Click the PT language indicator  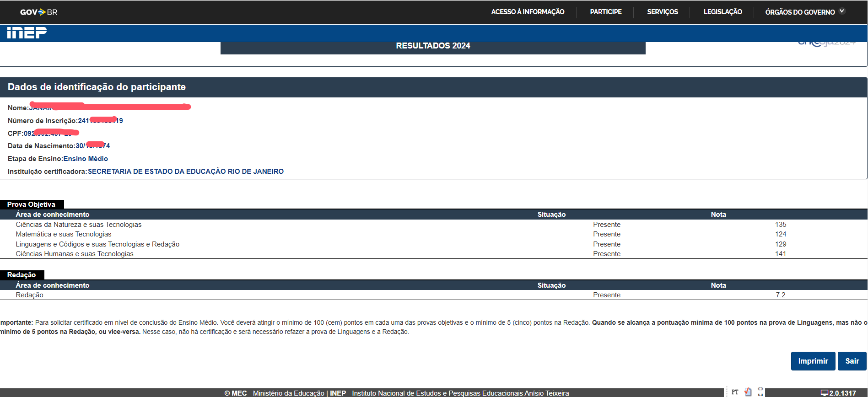735,392
